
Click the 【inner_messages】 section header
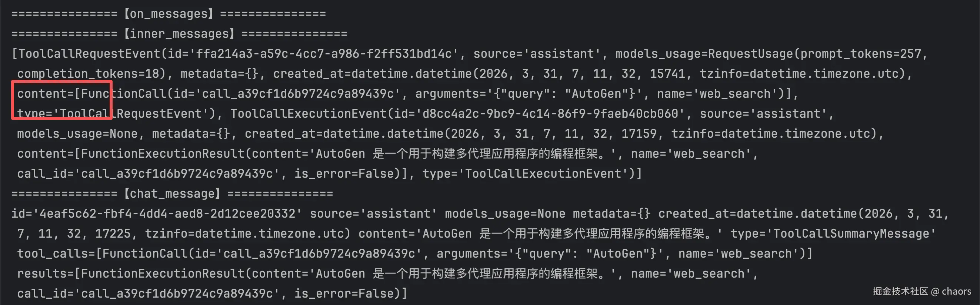[179, 34]
